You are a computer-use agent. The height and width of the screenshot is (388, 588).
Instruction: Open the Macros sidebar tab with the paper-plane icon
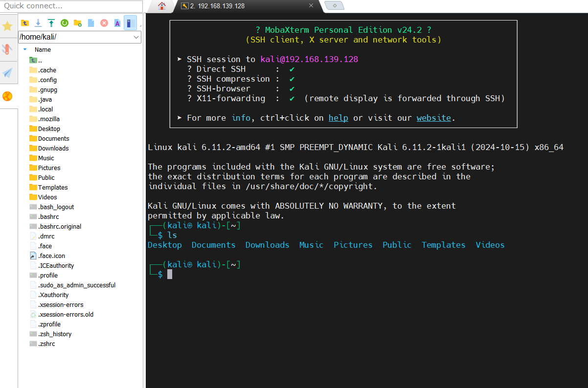pos(7,73)
